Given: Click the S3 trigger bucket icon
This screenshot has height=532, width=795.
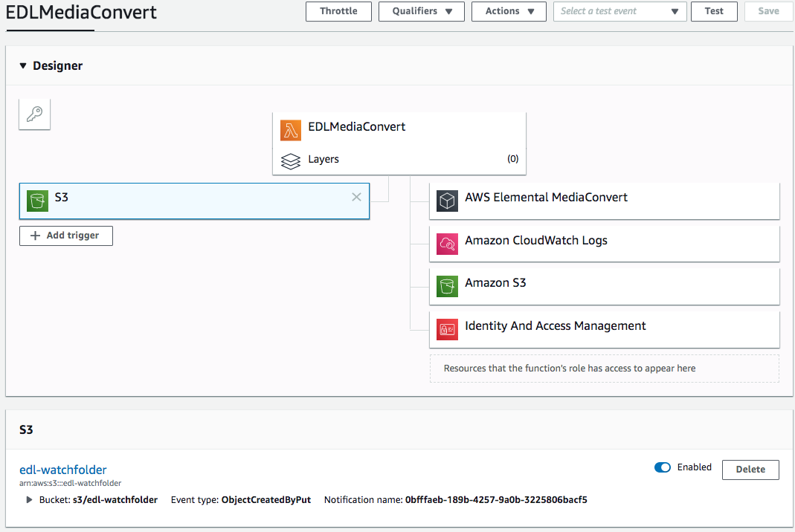Looking at the screenshot, I should coord(37,201).
